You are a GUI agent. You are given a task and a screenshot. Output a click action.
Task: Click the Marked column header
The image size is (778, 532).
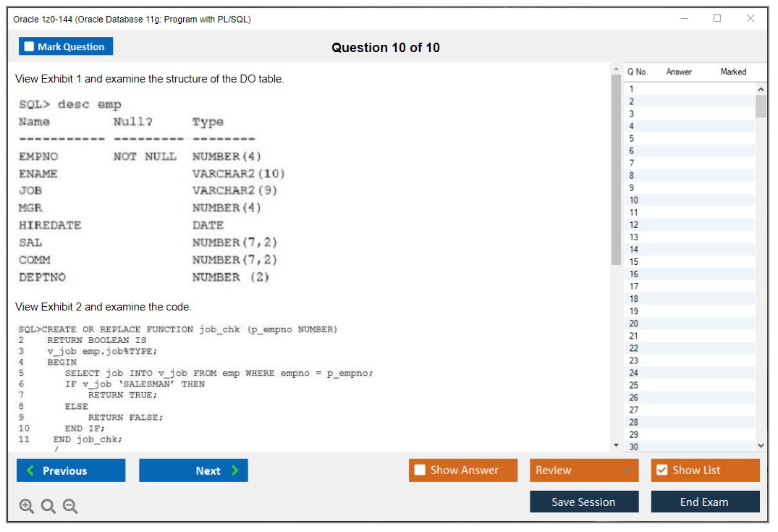733,72
